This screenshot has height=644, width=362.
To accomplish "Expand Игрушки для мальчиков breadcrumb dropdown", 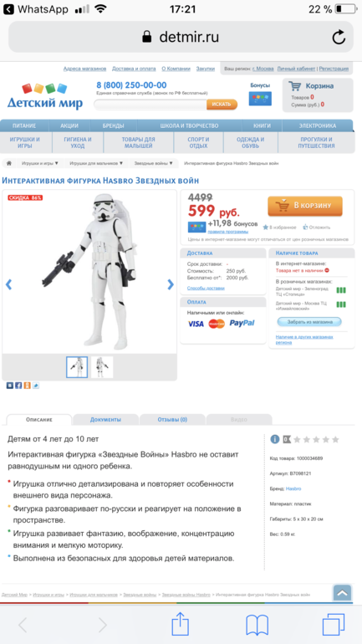I will pyautogui.click(x=96, y=163).
